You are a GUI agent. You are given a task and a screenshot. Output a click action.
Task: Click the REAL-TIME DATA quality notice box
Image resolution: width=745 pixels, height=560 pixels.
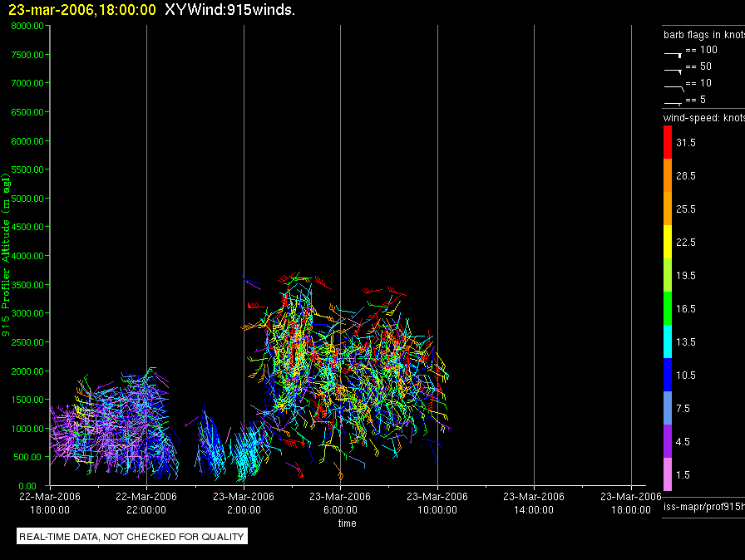132,536
